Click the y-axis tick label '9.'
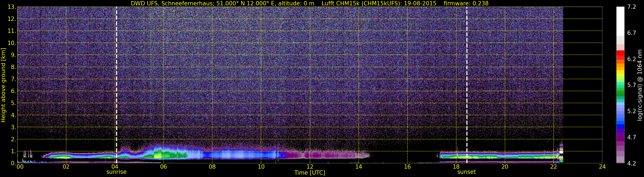This screenshot has width=644, height=177. click(x=13, y=55)
